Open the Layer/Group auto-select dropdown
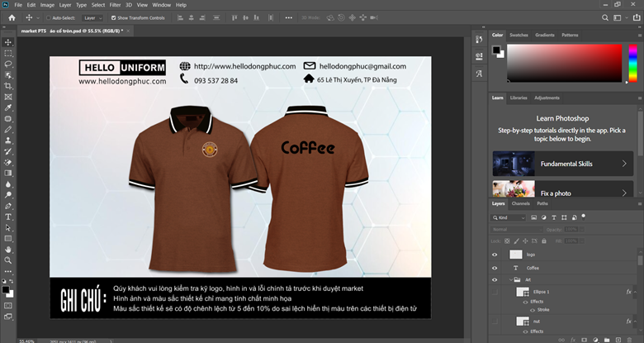Screen dimensions: 644x343 pyautogui.click(x=92, y=17)
